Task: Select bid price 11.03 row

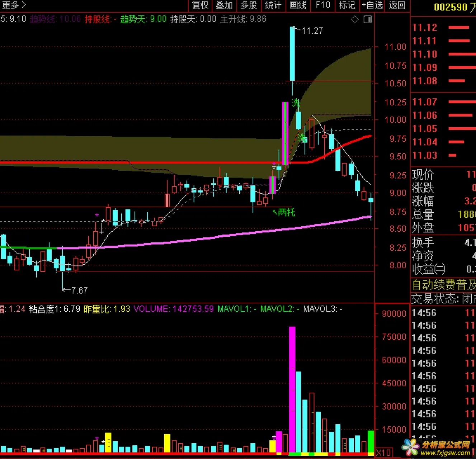Action: pyautogui.click(x=443, y=155)
